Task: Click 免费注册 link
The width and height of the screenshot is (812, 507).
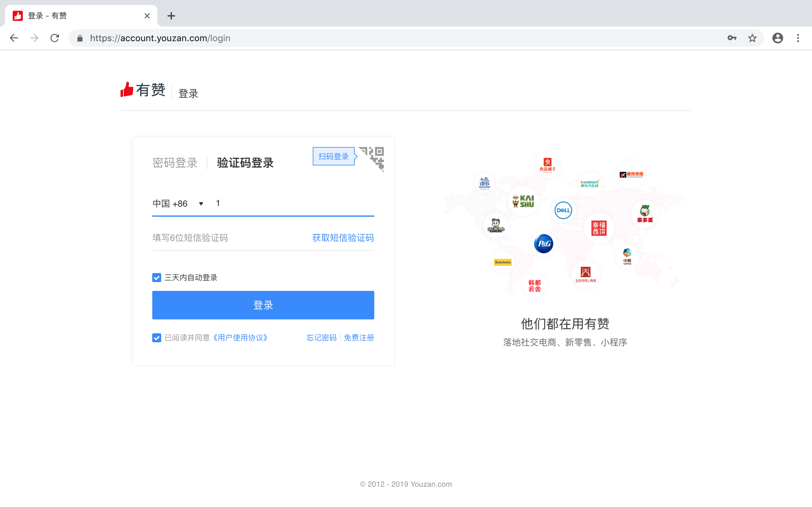Action: [x=359, y=337]
